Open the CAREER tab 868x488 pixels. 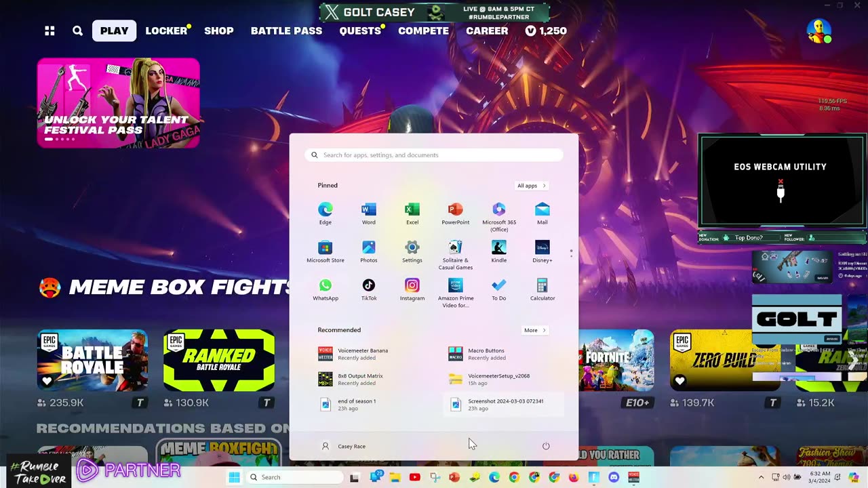tap(487, 30)
